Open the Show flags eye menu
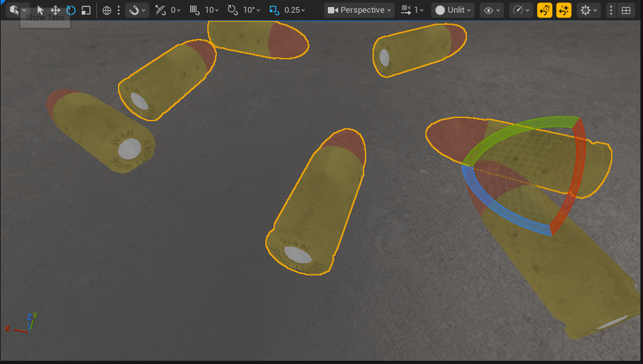 pos(492,10)
